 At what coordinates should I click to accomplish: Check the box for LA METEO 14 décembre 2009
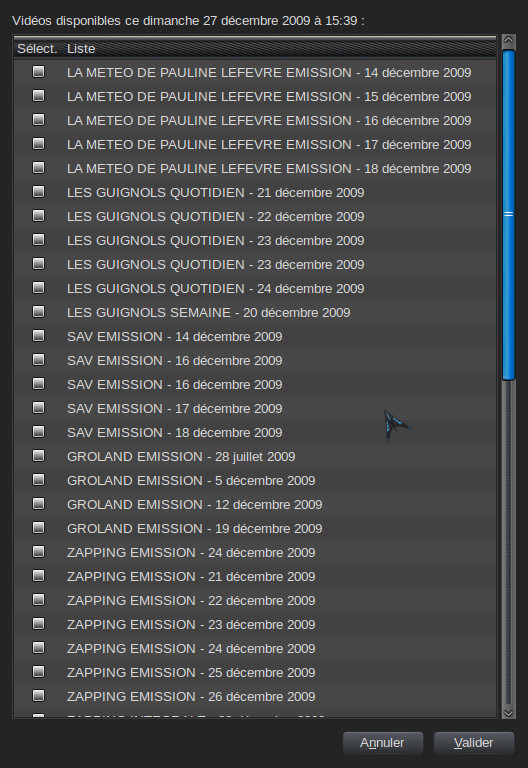(38, 72)
